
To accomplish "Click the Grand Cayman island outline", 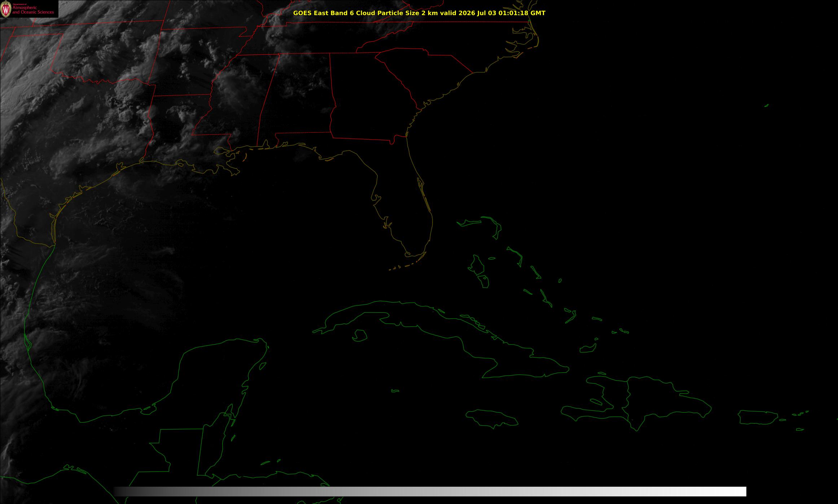I will click(395, 391).
